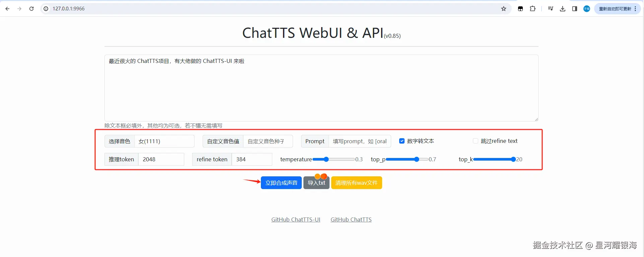644x257 pixels.
Task: Click the textarea resize handle corner
Action: [536, 119]
